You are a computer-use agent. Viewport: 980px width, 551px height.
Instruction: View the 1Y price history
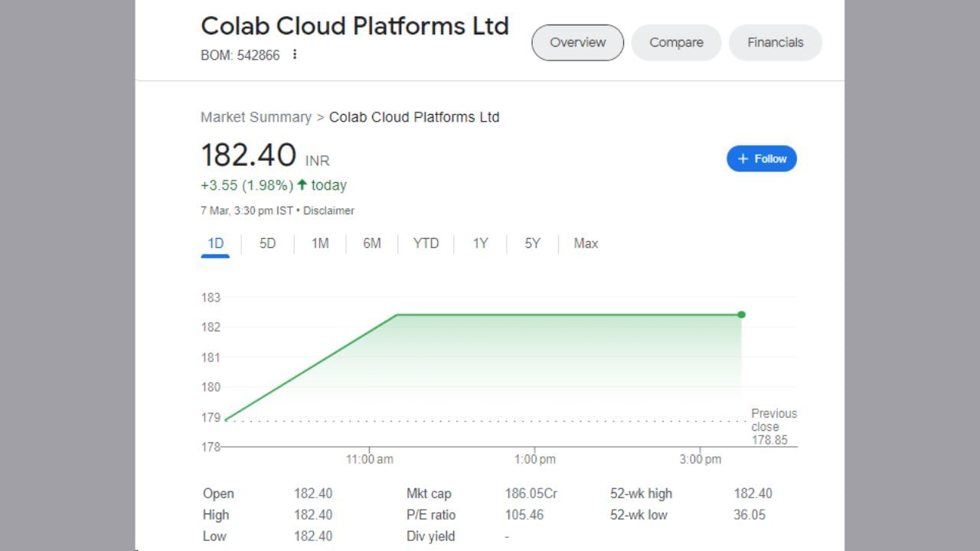click(x=480, y=243)
